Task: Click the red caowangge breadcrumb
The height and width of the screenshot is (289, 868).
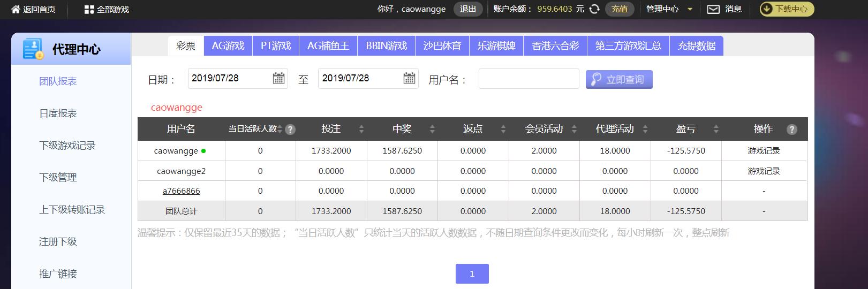Action: click(x=177, y=108)
